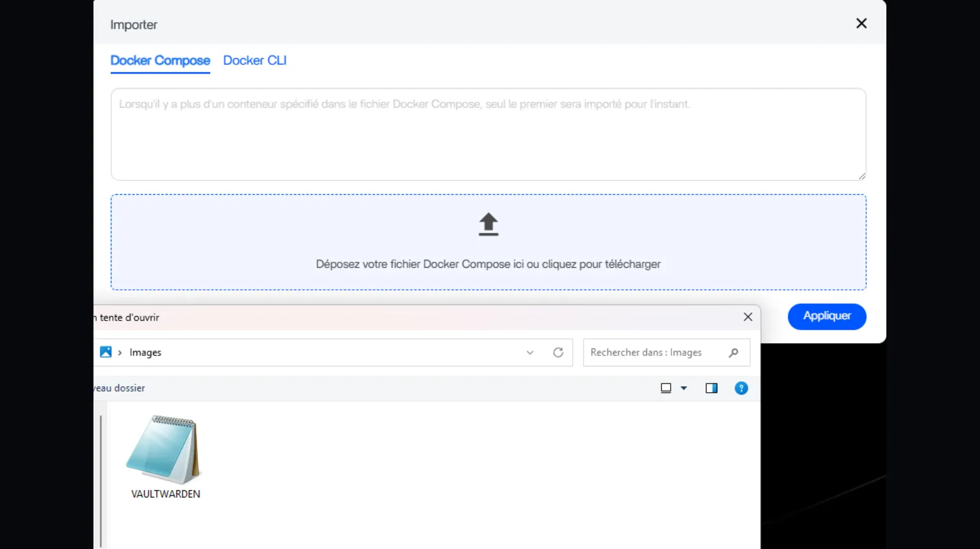Open the blue help question mark
This screenshot has height=549, width=980.
(741, 388)
